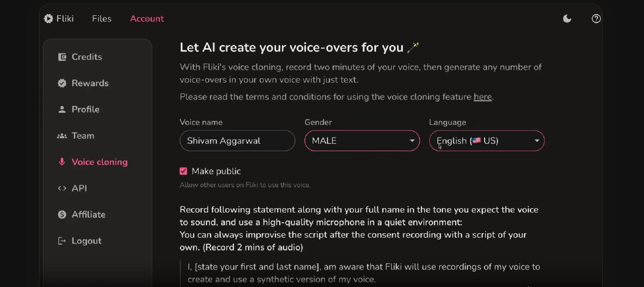This screenshot has width=644, height=287.
Task: Click the Voice cloning microphone icon
Action: pyautogui.click(x=62, y=162)
